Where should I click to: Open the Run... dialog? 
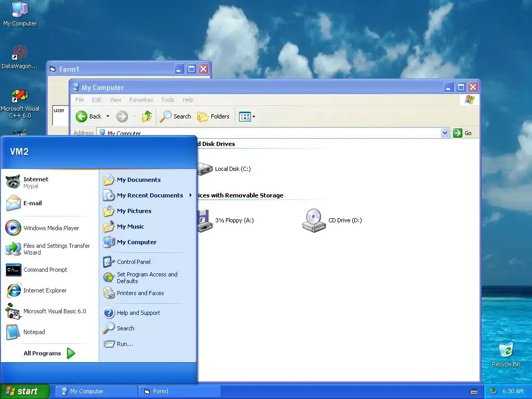[148, 344]
